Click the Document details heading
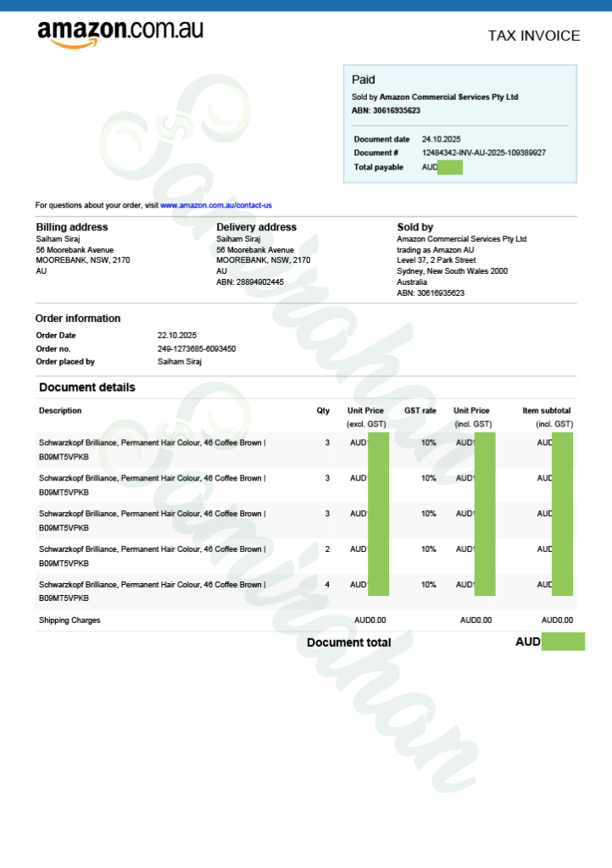Image resolution: width=612 pixels, height=868 pixels. pos(87,387)
